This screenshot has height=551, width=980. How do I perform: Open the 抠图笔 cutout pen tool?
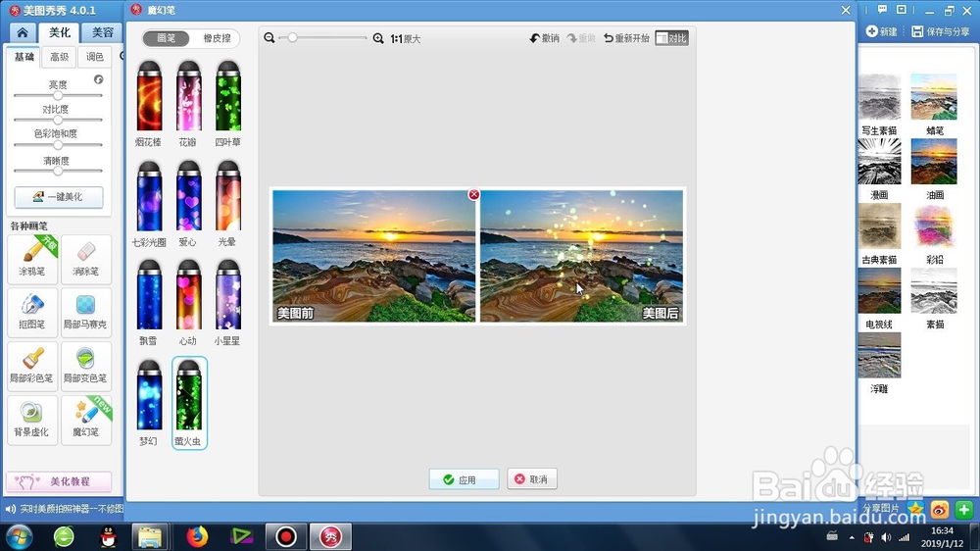click(32, 312)
